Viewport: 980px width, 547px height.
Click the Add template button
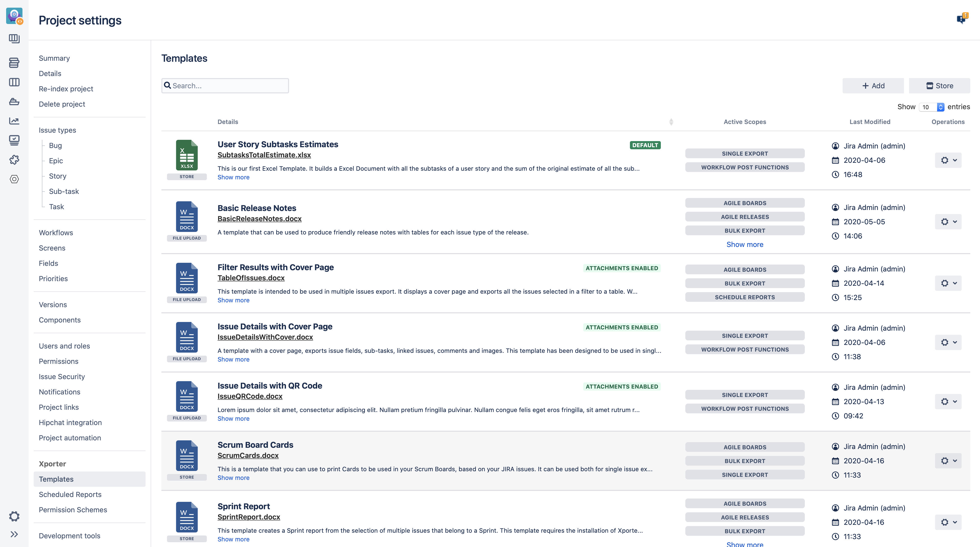(873, 85)
